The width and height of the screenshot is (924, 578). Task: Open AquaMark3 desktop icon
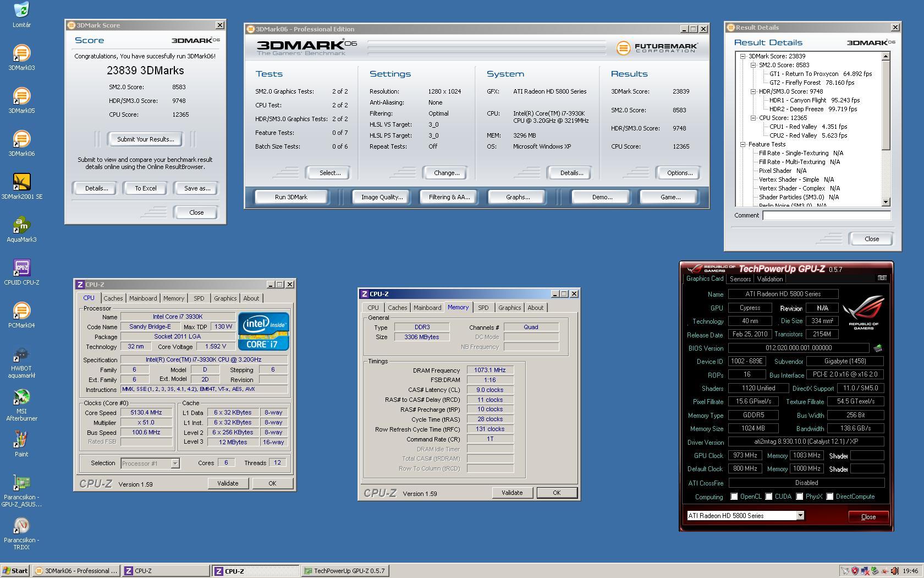21,225
